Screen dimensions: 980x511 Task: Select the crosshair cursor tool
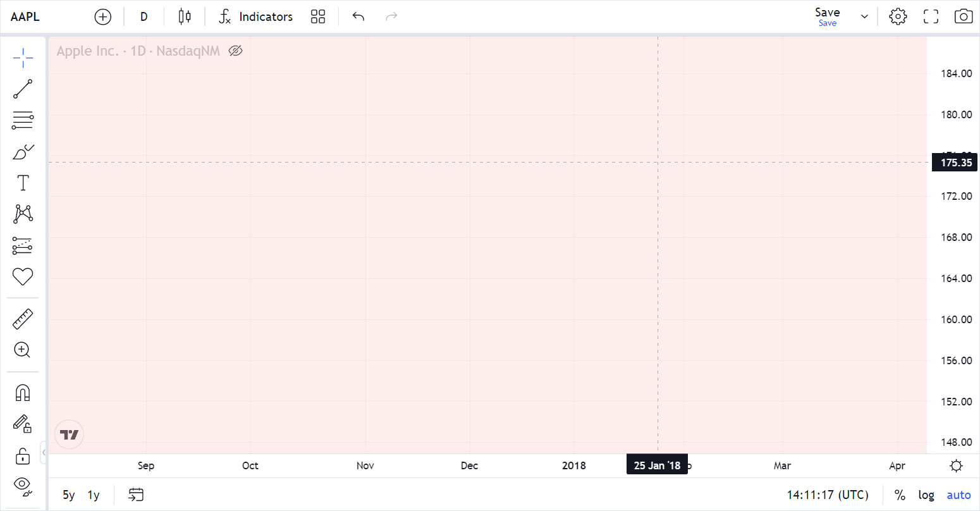[x=23, y=58]
